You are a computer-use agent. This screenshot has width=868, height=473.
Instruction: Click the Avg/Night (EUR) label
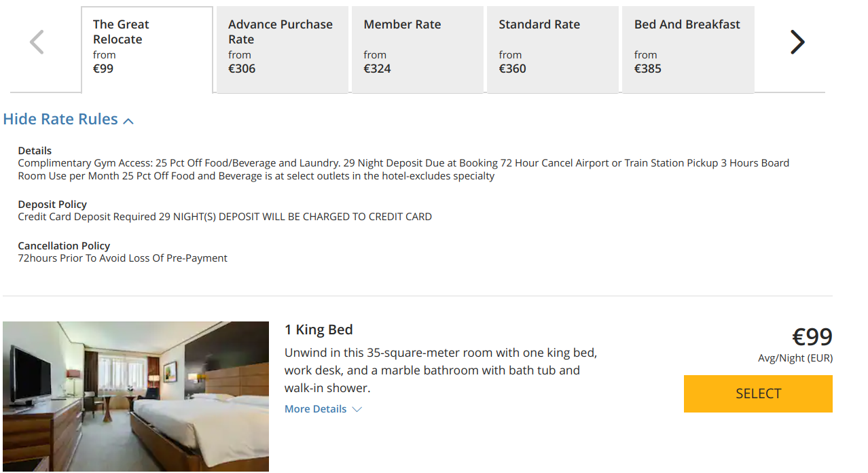795,358
